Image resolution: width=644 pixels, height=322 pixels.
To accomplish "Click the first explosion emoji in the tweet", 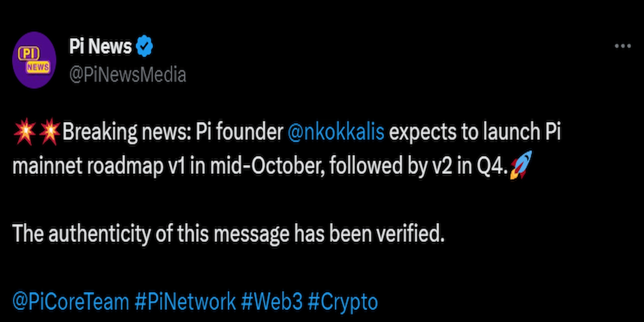I will [x=25, y=132].
